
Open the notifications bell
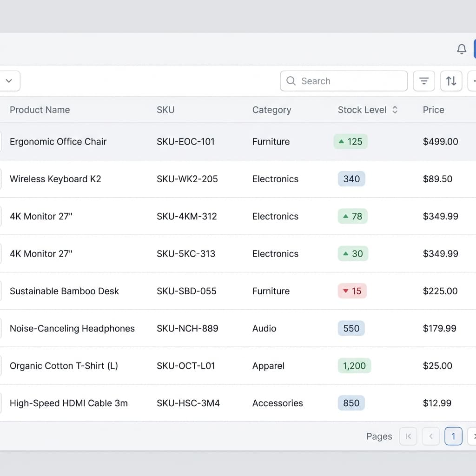coord(462,48)
